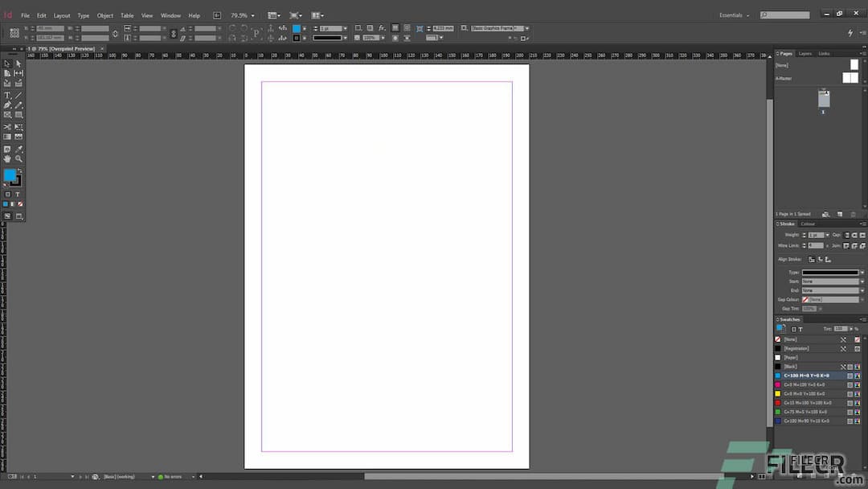The image size is (868, 489).
Task: Click the horizontal document scrollbar
Action: tap(555, 476)
